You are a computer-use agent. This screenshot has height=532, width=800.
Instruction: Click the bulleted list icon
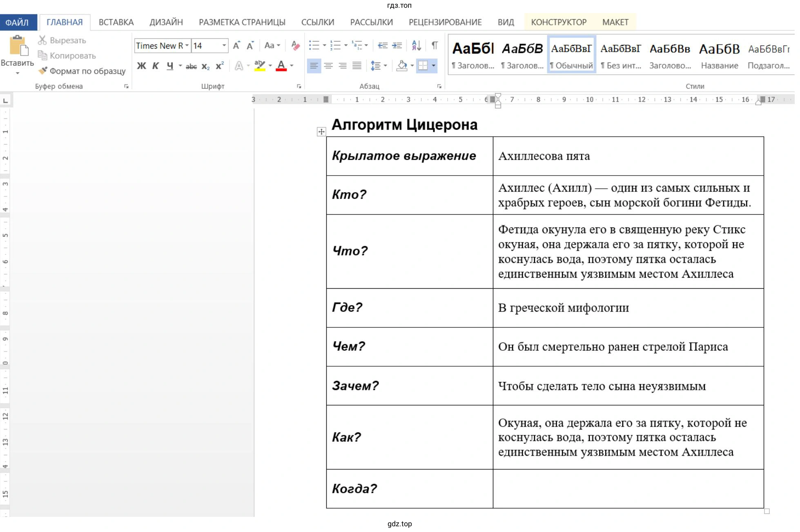[x=314, y=45]
